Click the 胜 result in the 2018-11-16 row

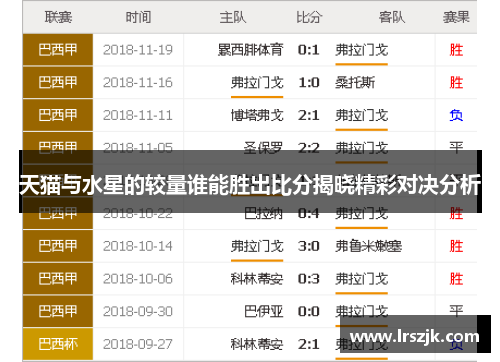(456, 83)
